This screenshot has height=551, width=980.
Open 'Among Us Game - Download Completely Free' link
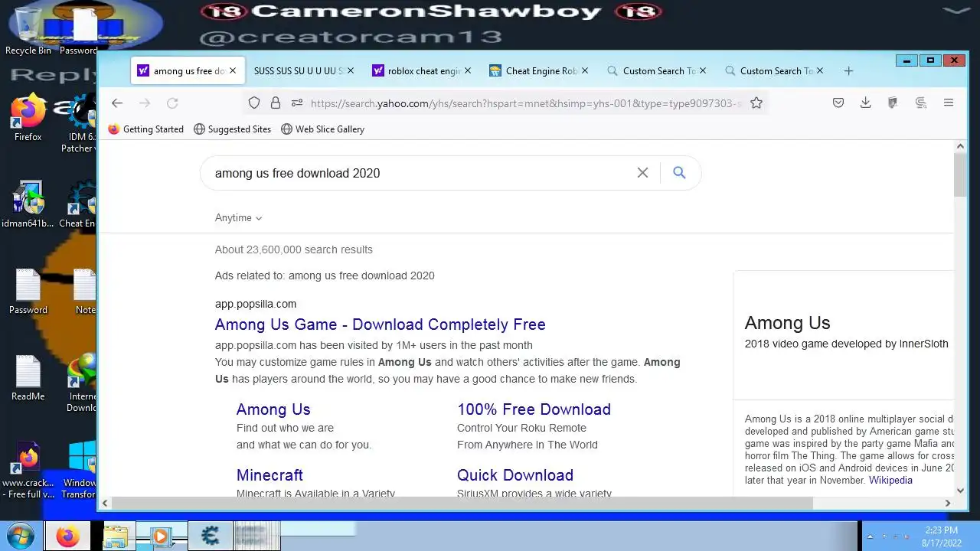tap(381, 324)
